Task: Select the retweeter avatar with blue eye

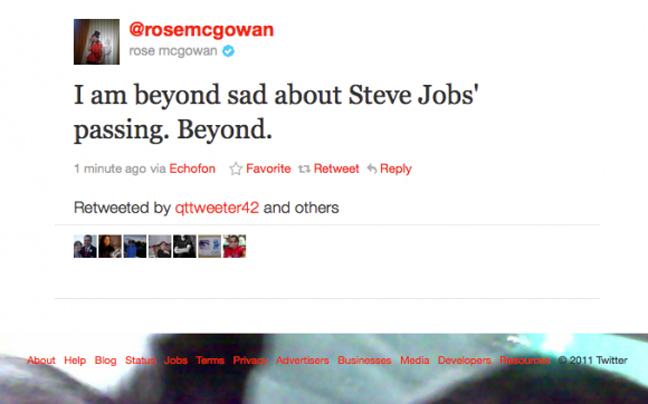Action: click(210, 246)
